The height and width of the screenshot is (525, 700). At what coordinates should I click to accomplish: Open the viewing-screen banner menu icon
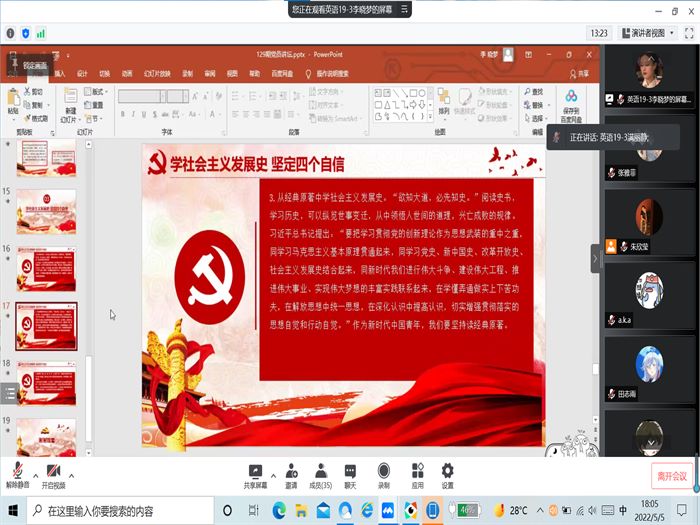(x=404, y=9)
